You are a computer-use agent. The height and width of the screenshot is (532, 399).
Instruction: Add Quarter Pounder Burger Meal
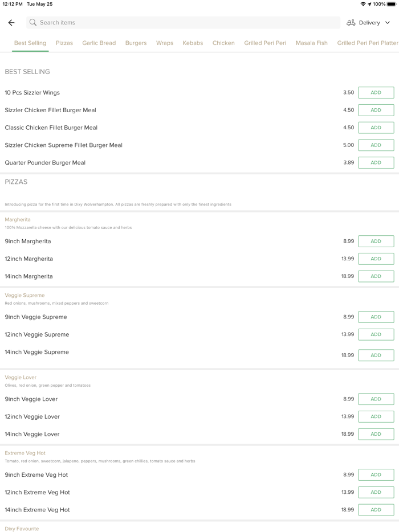pyautogui.click(x=376, y=163)
